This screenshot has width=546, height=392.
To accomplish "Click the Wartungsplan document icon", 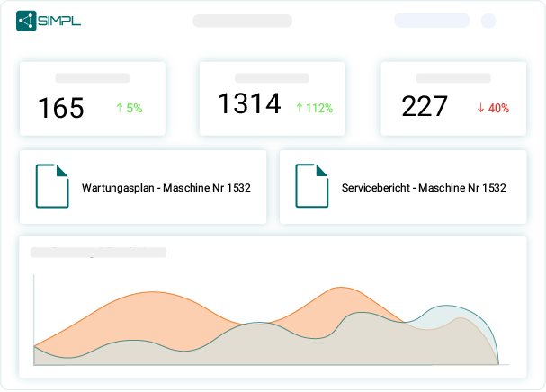I will click(x=52, y=186).
